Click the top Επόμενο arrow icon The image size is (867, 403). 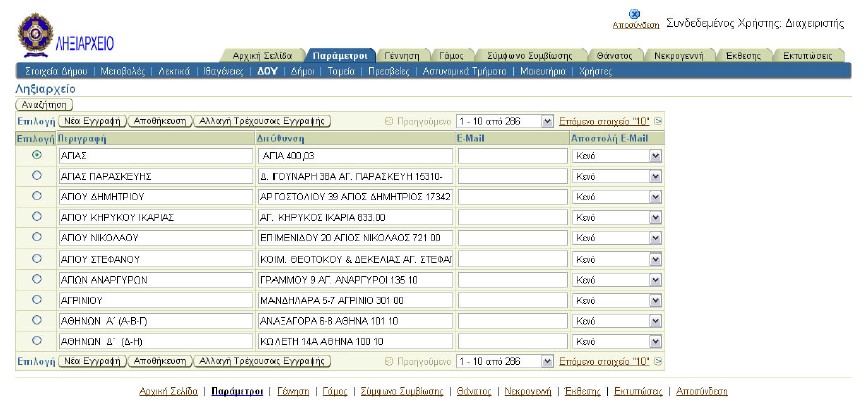[x=658, y=121]
